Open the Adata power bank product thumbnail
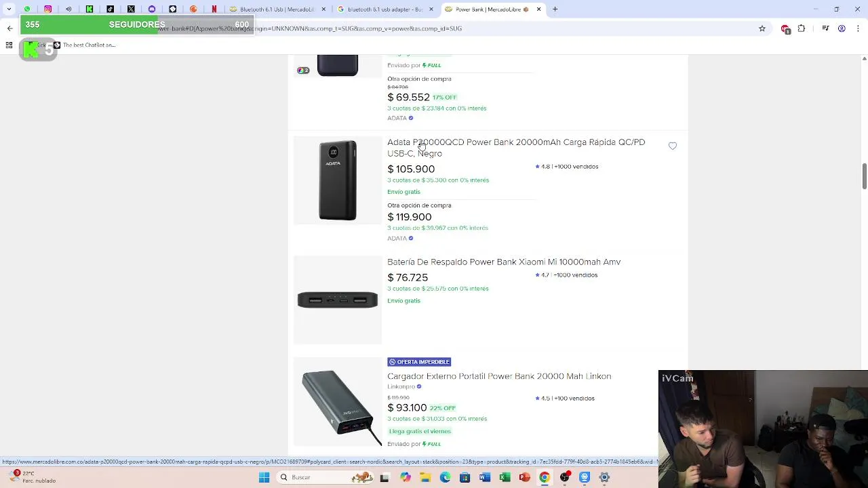 pyautogui.click(x=338, y=180)
